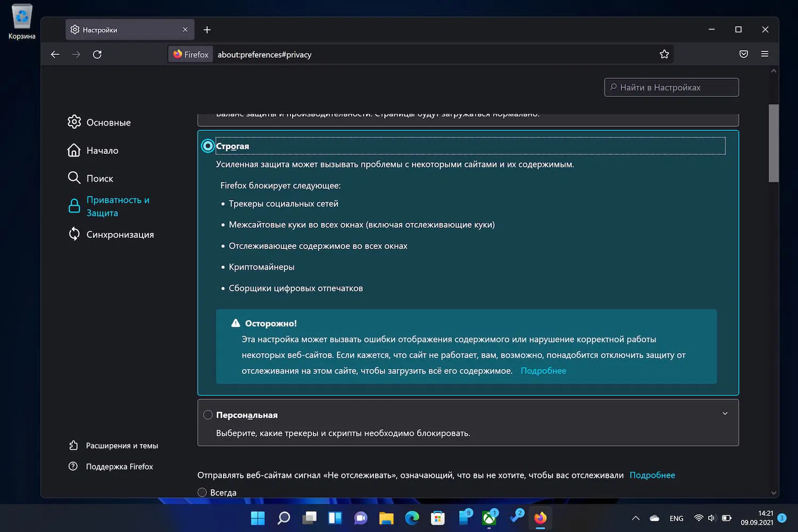The height and width of the screenshot is (532, 798).
Task: Open the Windows Start menu
Action: [257, 518]
